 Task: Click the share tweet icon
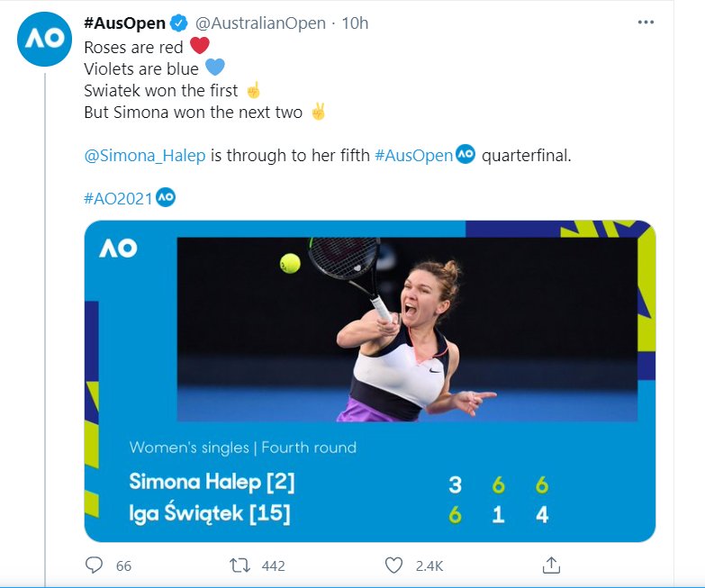coord(552,565)
